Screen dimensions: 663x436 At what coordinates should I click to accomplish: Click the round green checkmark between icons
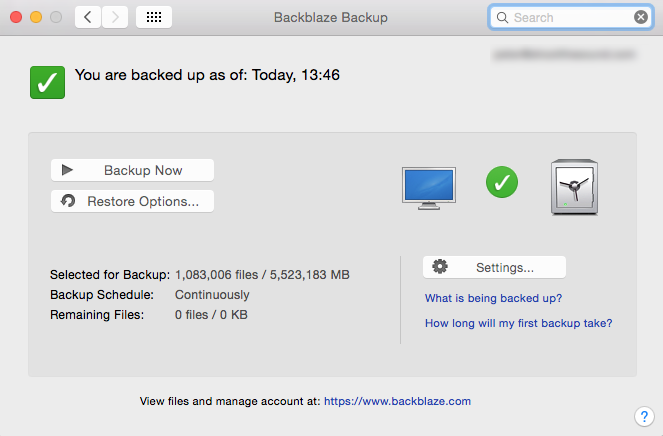(x=502, y=182)
